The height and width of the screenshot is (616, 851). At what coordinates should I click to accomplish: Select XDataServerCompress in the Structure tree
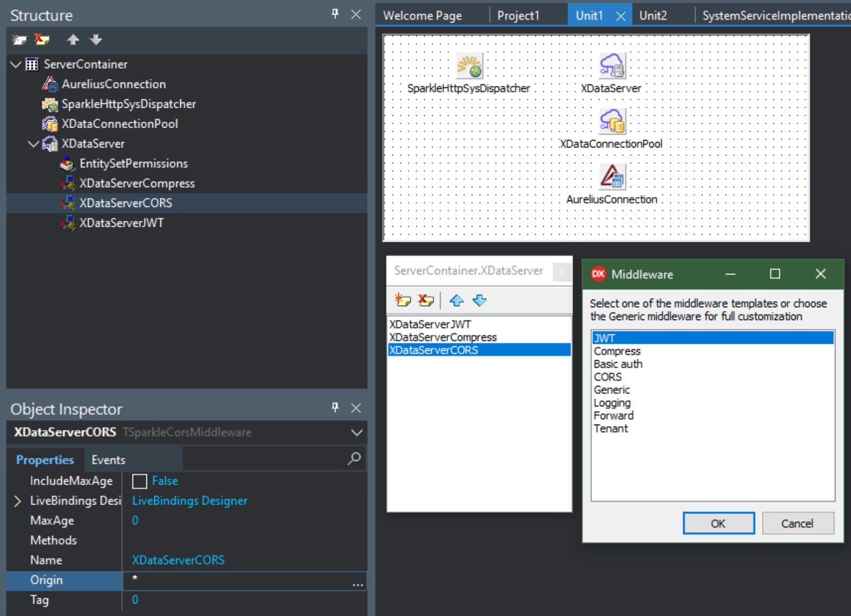137,183
